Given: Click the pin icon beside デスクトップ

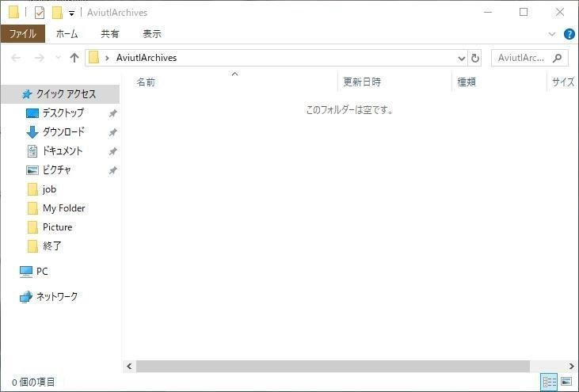Looking at the screenshot, I should click(x=113, y=113).
